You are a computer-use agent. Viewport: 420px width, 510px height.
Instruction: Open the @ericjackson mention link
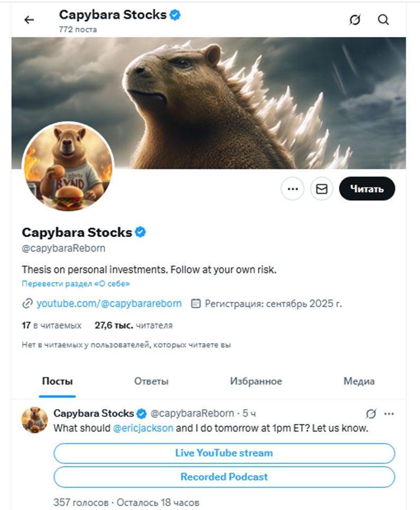pos(143,428)
